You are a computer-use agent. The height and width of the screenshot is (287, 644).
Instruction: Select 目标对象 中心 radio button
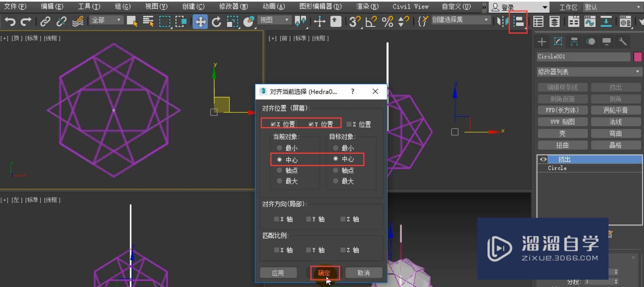coord(335,159)
